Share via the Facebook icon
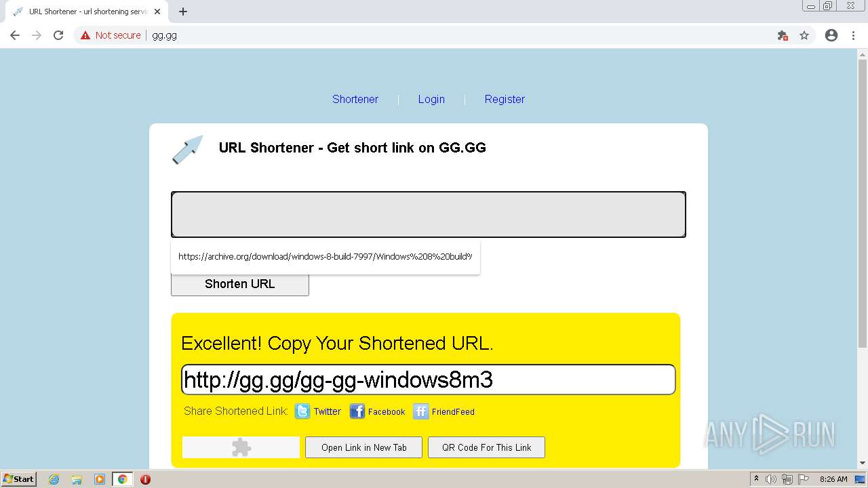This screenshot has width=868, height=488. [x=357, y=411]
